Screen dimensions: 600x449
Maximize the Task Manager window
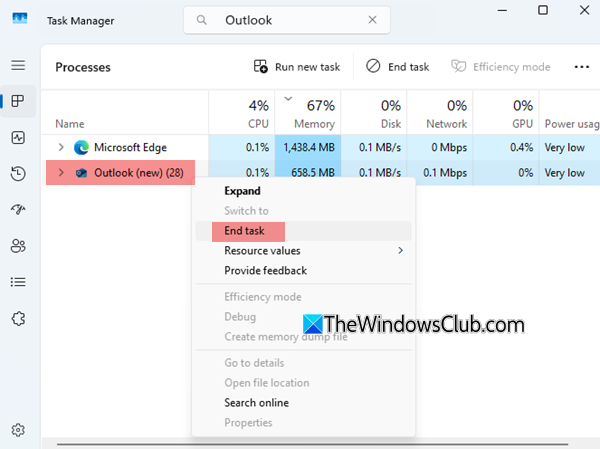(543, 10)
